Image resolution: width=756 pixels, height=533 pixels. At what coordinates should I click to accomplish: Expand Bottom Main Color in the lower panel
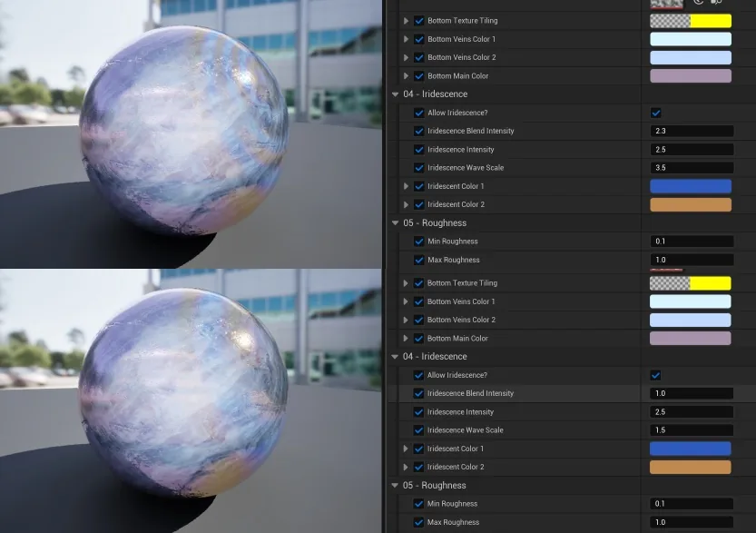click(x=406, y=338)
